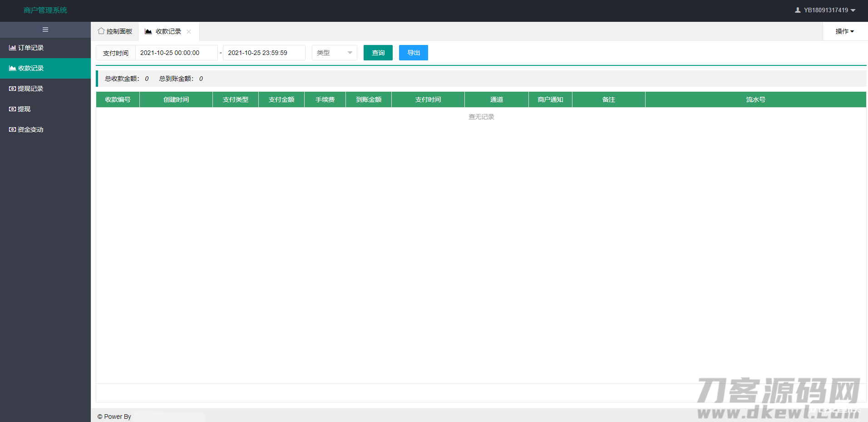
Task: Click the 查询 search button
Action: tap(378, 53)
